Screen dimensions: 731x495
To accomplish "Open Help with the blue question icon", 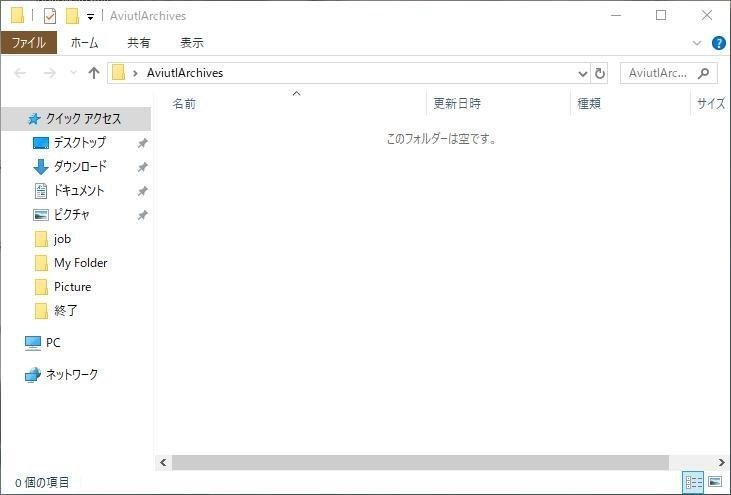I will point(719,43).
